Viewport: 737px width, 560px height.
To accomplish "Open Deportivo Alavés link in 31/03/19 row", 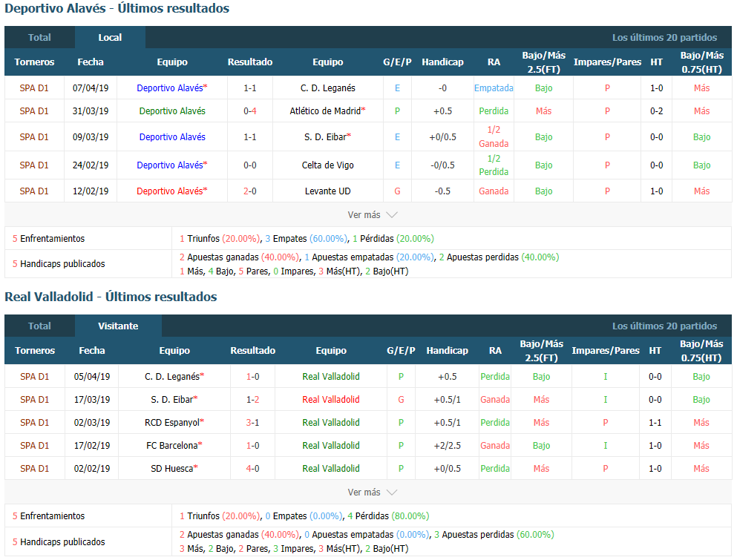I will [x=172, y=111].
